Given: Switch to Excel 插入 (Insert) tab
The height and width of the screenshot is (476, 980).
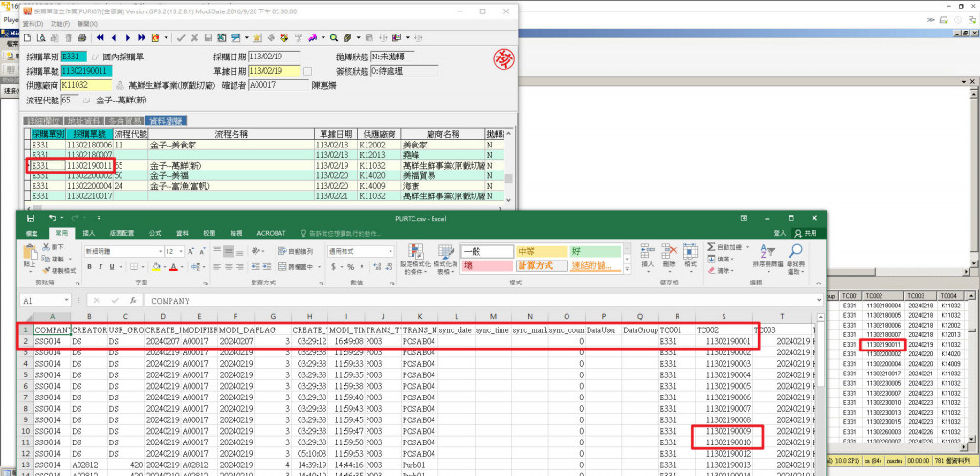Looking at the screenshot, I should tap(89, 233).
